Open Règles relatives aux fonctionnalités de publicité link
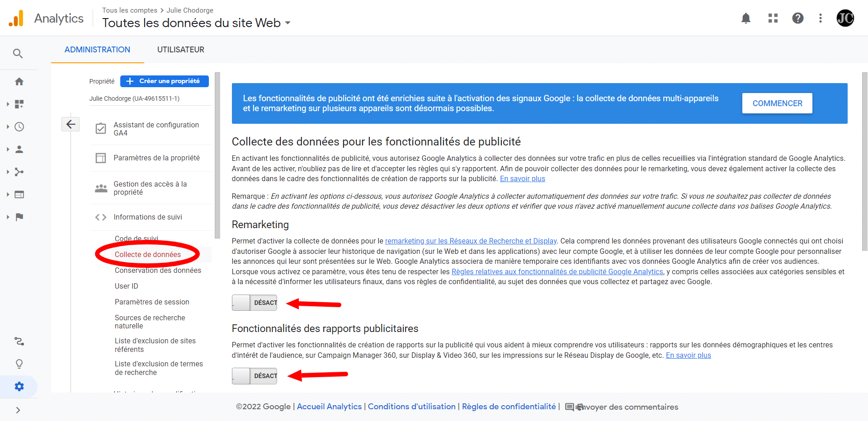The image size is (868, 421). pyautogui.click(x=557, y=272)
